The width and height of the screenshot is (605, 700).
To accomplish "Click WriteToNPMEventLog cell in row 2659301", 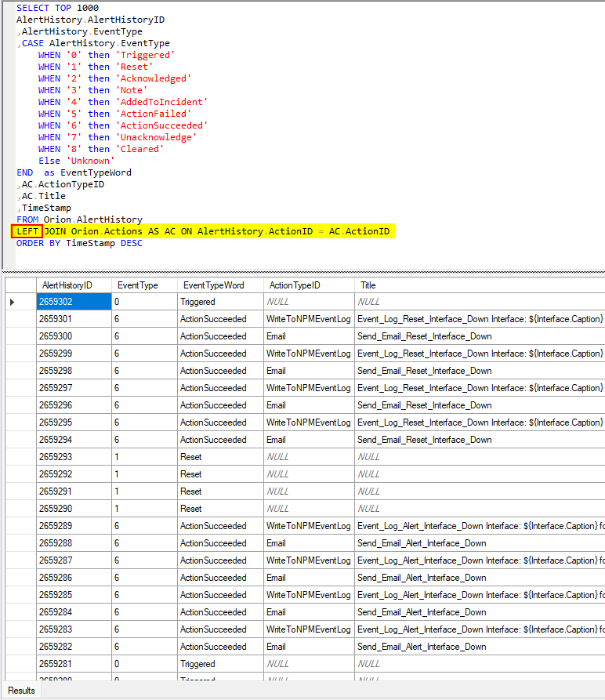I will click(x=309, y=319).
